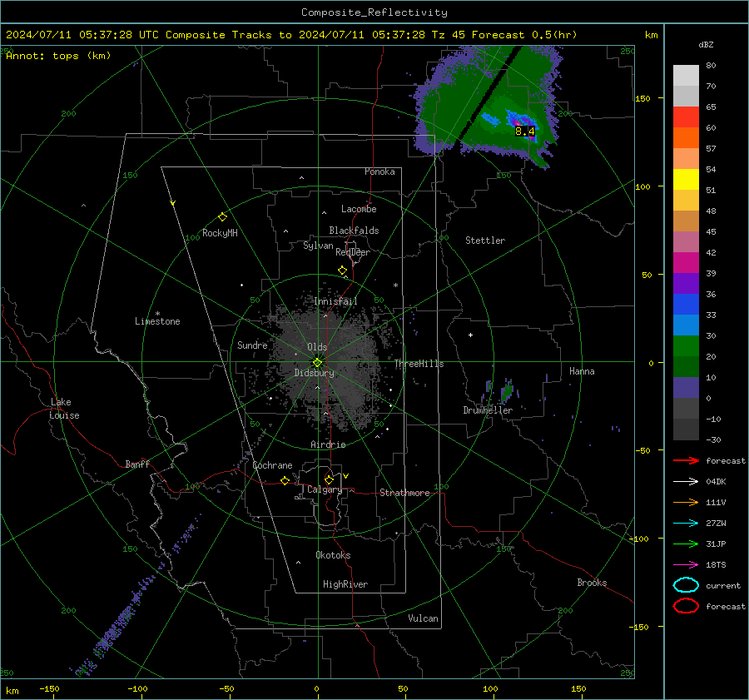Select the slate purple 0-10 dBZ swatch
Viewport: 749px width, 700px height.
686,388
